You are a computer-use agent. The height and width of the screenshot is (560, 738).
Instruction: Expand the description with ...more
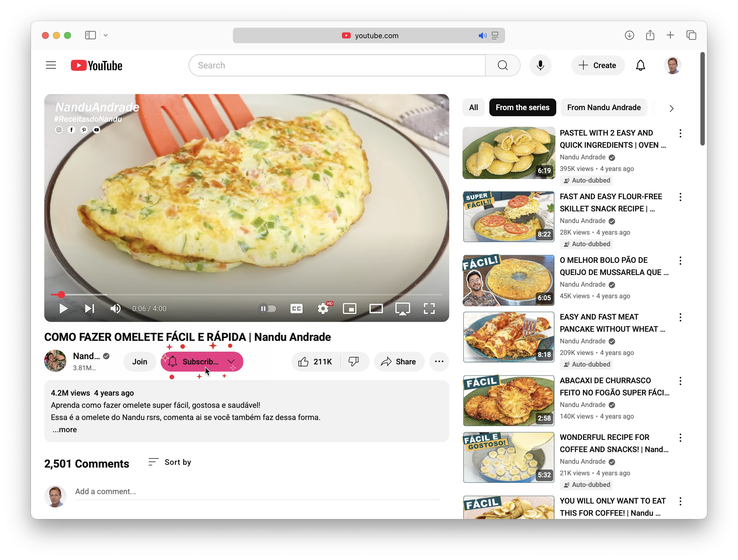(64, 430)
